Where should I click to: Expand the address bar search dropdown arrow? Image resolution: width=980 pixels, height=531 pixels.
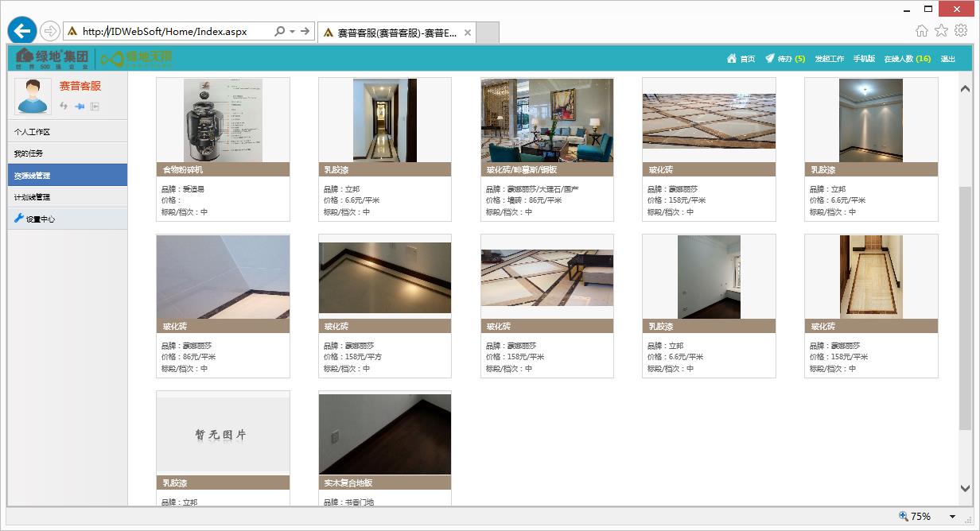(x=292, y=32)
